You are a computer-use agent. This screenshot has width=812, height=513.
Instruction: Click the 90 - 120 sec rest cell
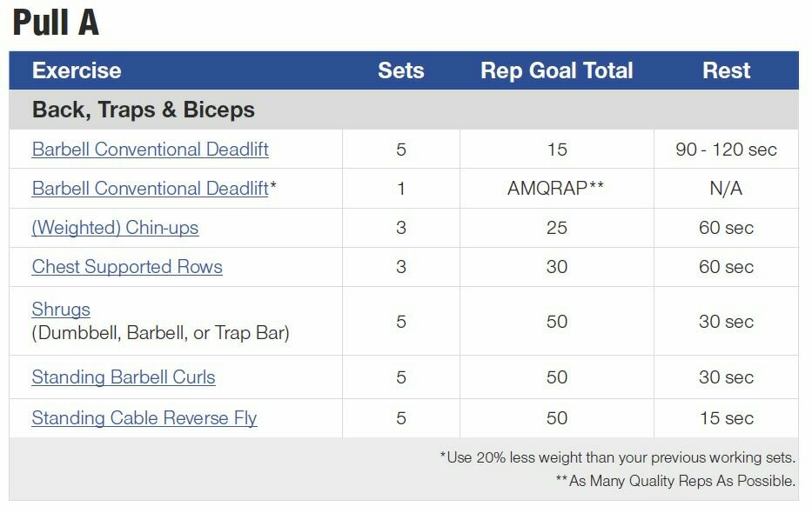tap(726, 150)
